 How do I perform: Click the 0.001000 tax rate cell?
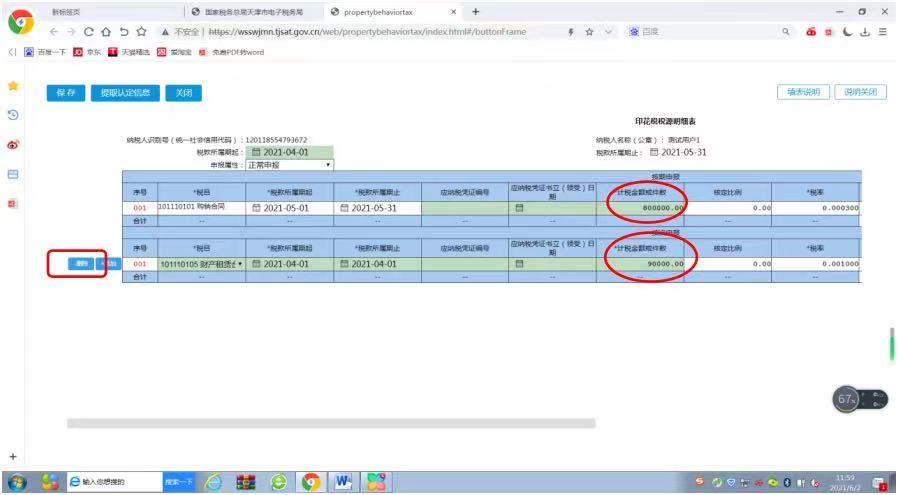click(816, 264)
